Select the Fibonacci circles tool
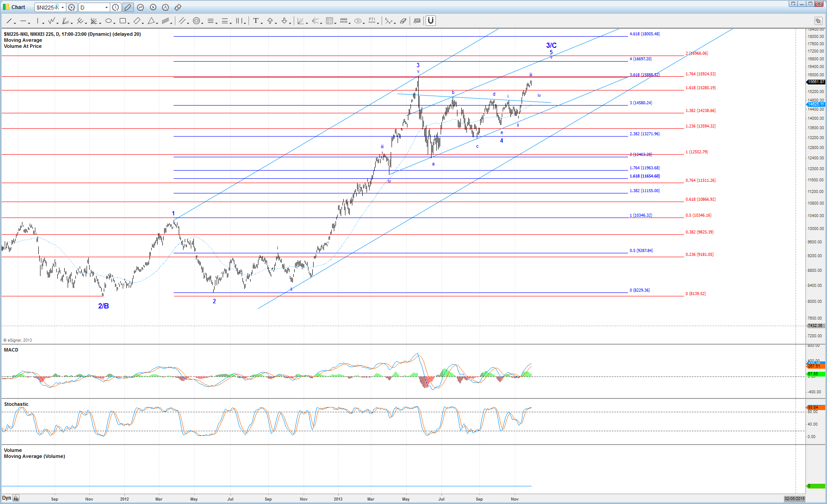Image resolution: width=827 pixels, height=504 pixels. [196, 21]
